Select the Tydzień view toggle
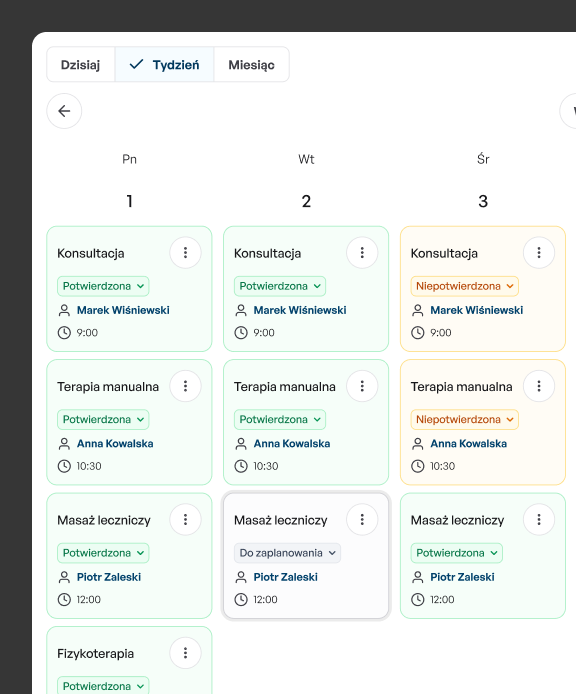This screenshot has height=694, width=576. (x=164, y=65)
